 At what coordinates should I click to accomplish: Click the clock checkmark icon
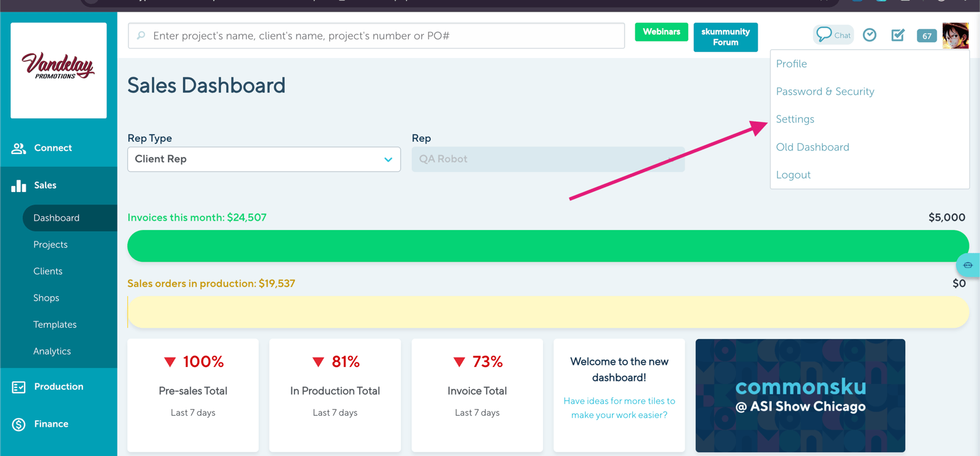(x=870, y=35)
